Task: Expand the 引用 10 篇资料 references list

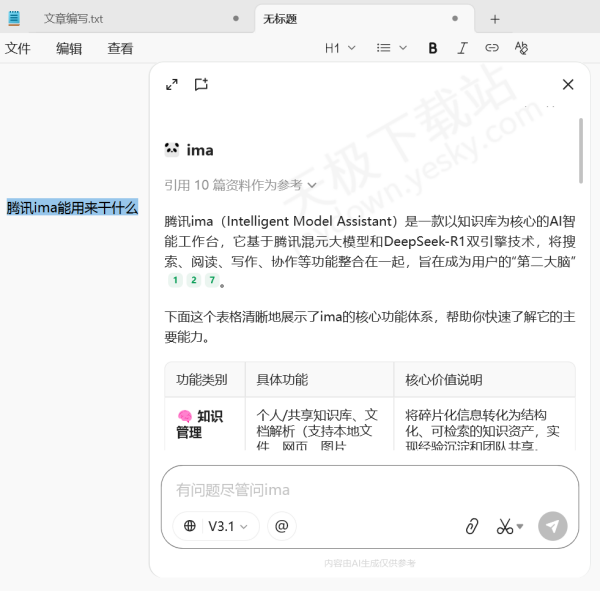Action: click(240, 185)
